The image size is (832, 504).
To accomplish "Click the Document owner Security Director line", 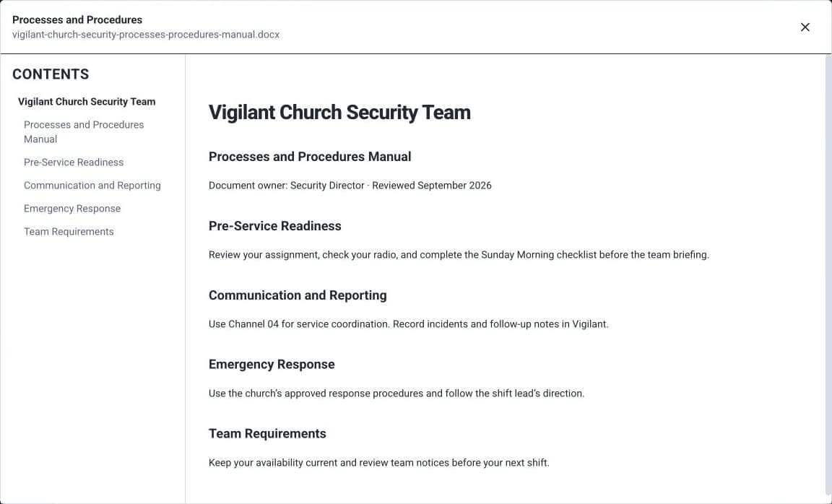I will tap(350, 185).
